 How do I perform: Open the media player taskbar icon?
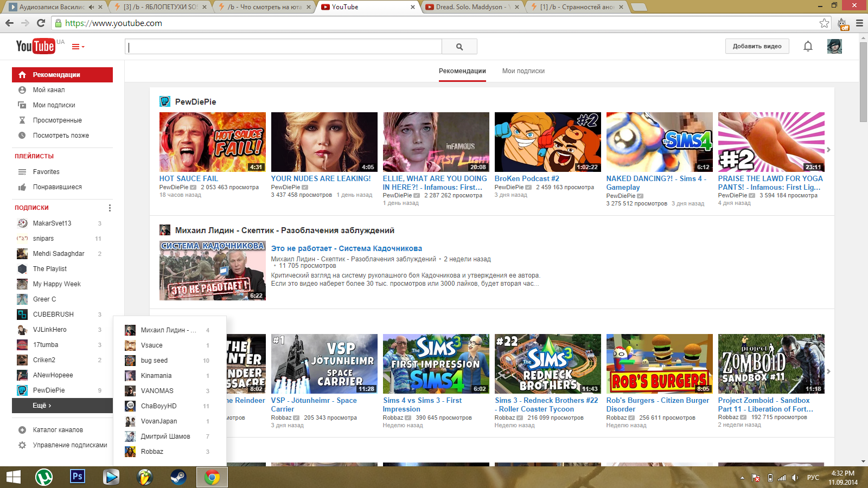pos(111,477)
